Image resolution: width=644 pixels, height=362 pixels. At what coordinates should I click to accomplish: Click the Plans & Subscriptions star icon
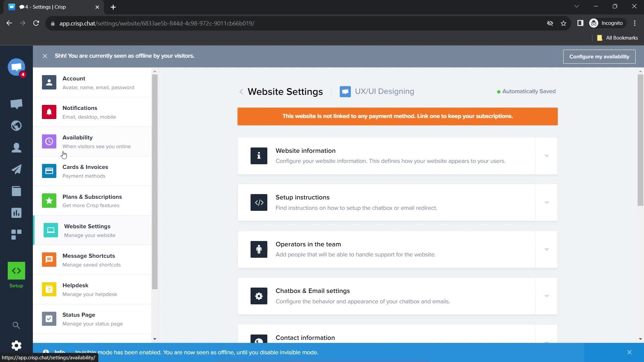point(49,200)
